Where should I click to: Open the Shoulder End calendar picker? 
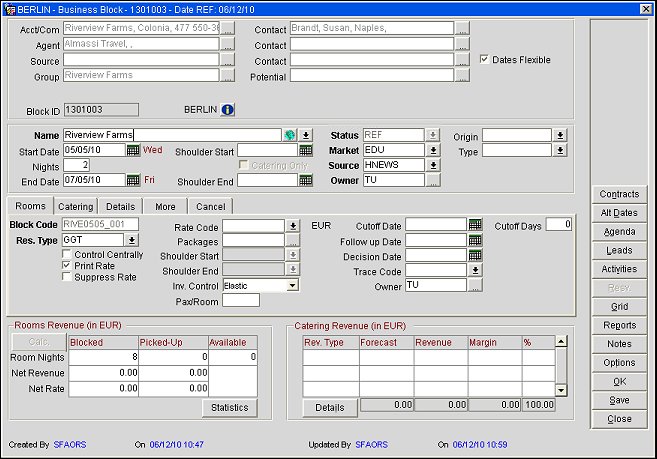[x=306, y=181]
